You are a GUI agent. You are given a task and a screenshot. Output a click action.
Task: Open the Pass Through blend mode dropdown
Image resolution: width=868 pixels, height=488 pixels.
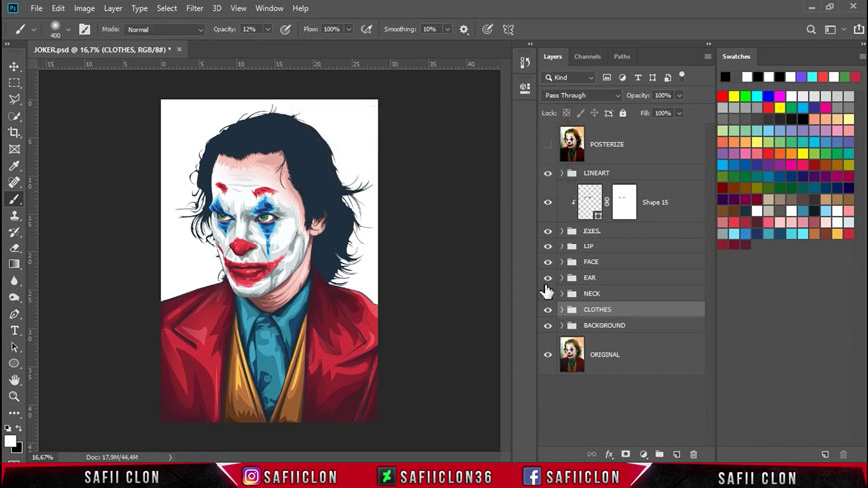(x=582, y=95)
